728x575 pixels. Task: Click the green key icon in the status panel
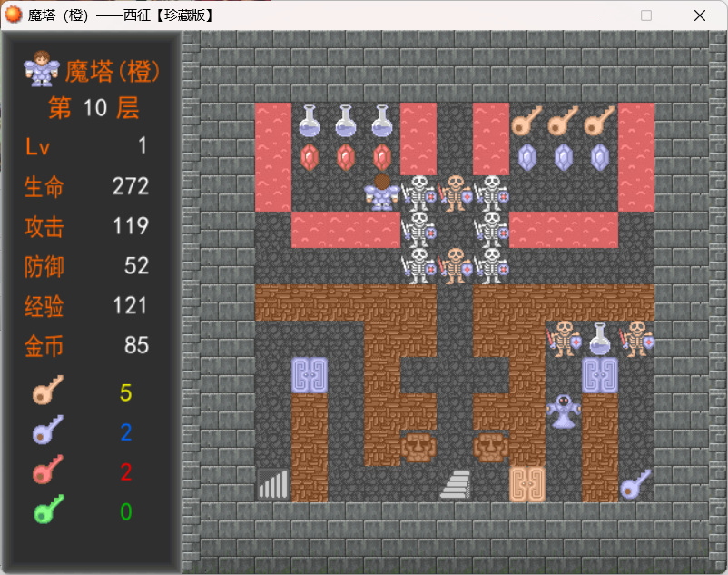pos(48,509)
